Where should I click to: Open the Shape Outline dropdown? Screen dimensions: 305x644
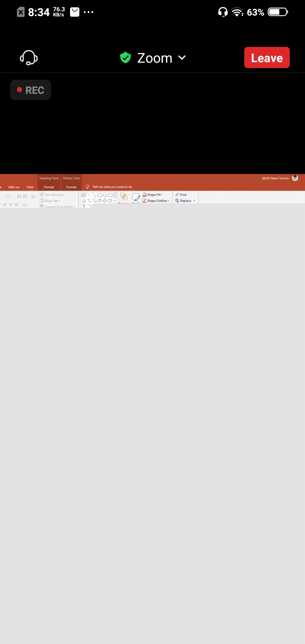click(x=156, y=201)
